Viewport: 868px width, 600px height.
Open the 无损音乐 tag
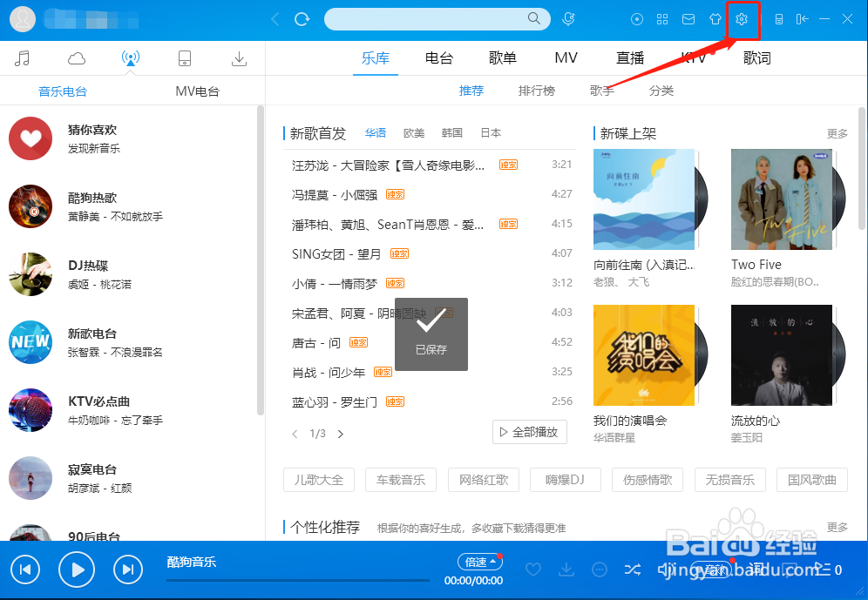tap(729, 480)
